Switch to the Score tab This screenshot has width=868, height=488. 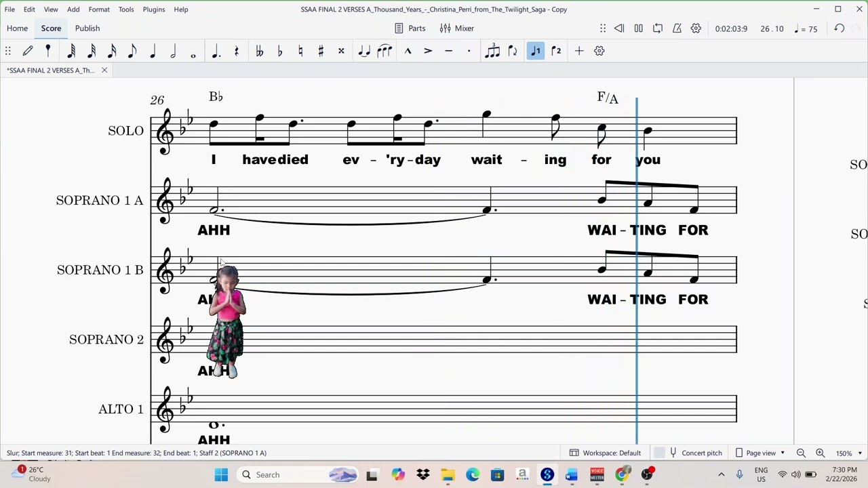tap(51, 28)
